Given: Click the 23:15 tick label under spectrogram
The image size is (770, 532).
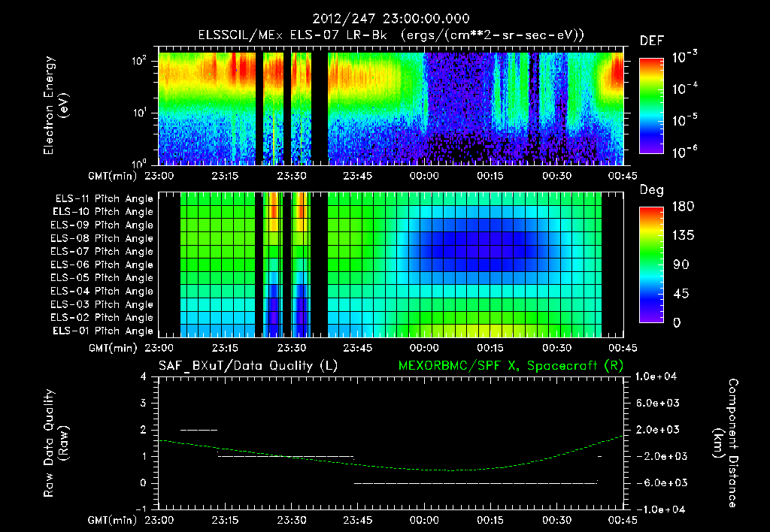Looking at the screenshot, I should coord(225,176).
